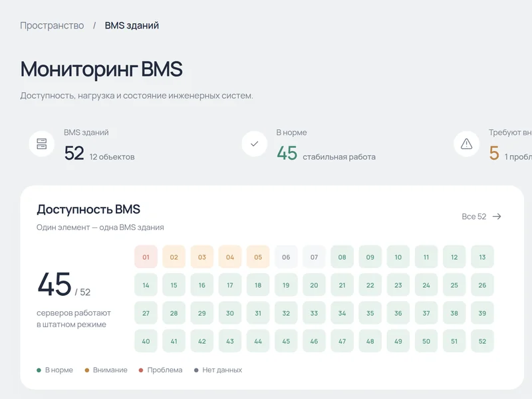Open BMS tile 19
Viewport: 532px width, 399px height.
click(x=286, y=285)
